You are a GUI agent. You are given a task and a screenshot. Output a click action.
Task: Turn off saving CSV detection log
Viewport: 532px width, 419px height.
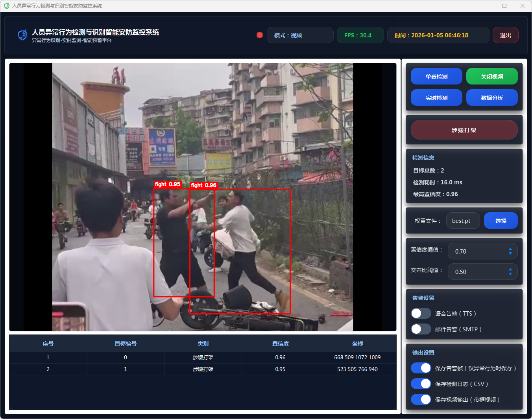click(x=421, y=384)
